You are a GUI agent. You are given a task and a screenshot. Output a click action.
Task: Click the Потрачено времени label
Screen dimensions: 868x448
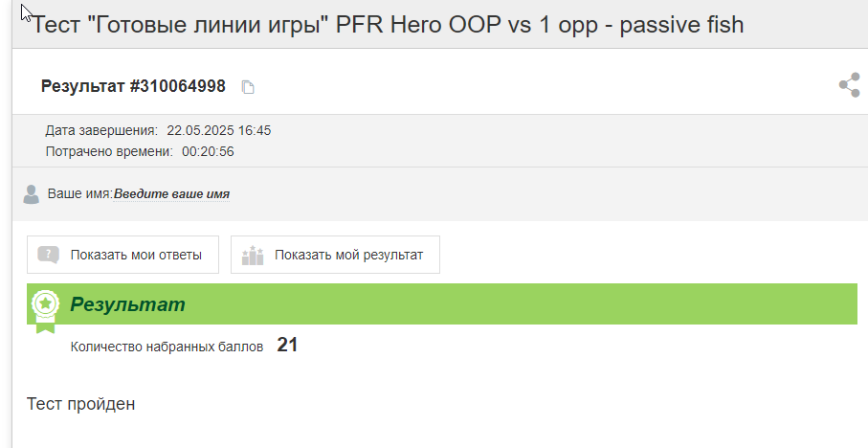(x=109, y=152)
